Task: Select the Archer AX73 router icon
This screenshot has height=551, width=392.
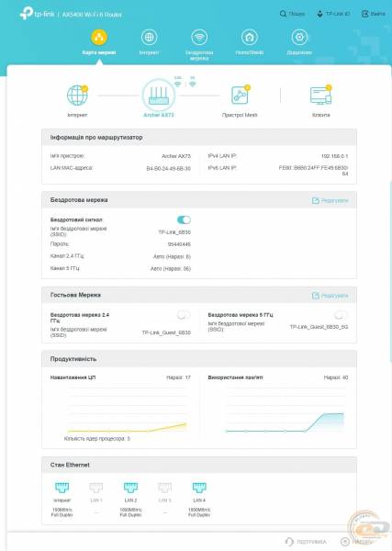Action: click(x=159, y=96)
